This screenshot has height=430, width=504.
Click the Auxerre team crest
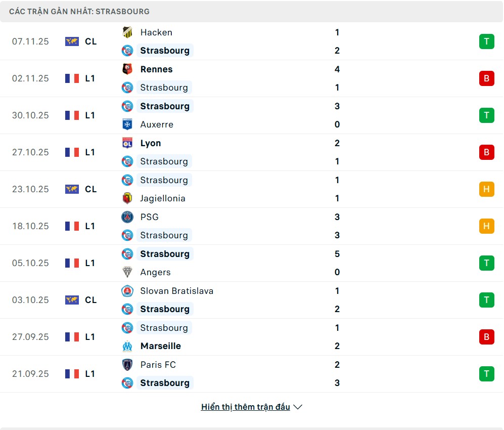coord(127,124)
